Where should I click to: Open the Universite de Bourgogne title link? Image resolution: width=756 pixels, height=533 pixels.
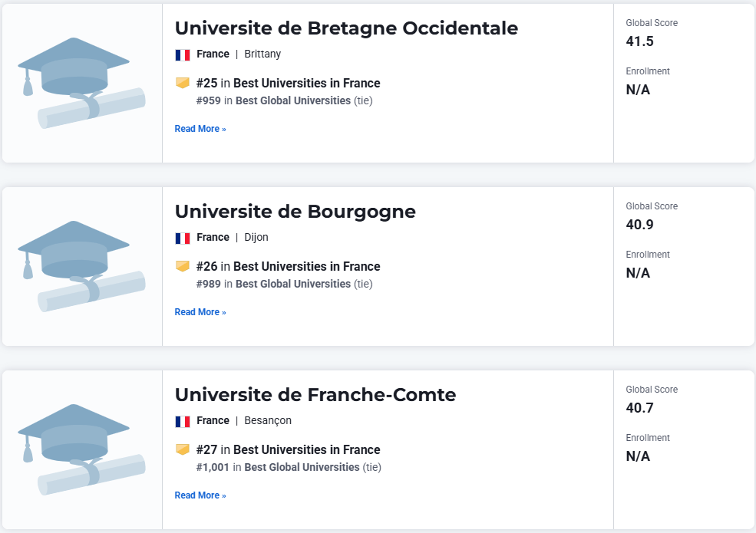[x=295, y=212]
